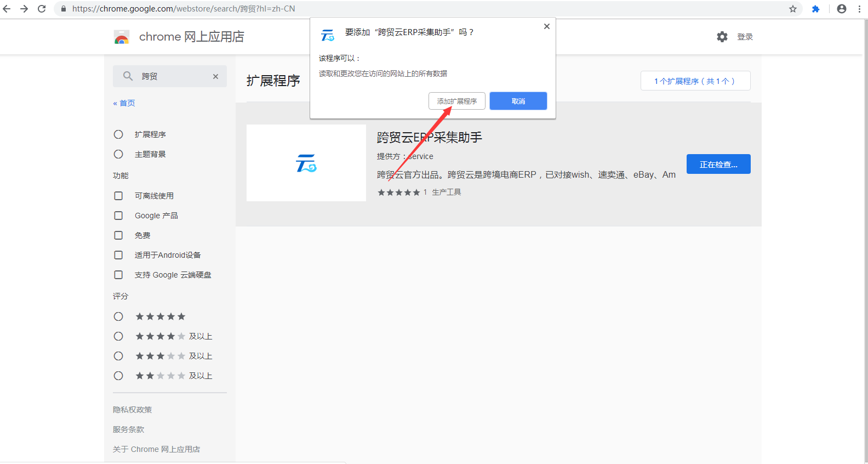This screenshot has width=868, height=464.
Task: Click the search box containing 跨贸
Action: (x=170, y=76)
